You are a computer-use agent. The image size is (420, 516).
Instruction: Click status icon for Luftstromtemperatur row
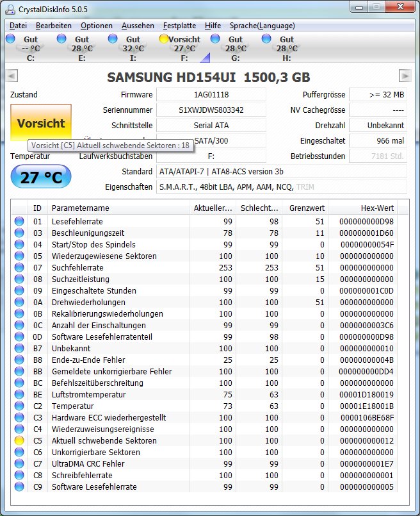pyautogui.click(x=19, y=394)
